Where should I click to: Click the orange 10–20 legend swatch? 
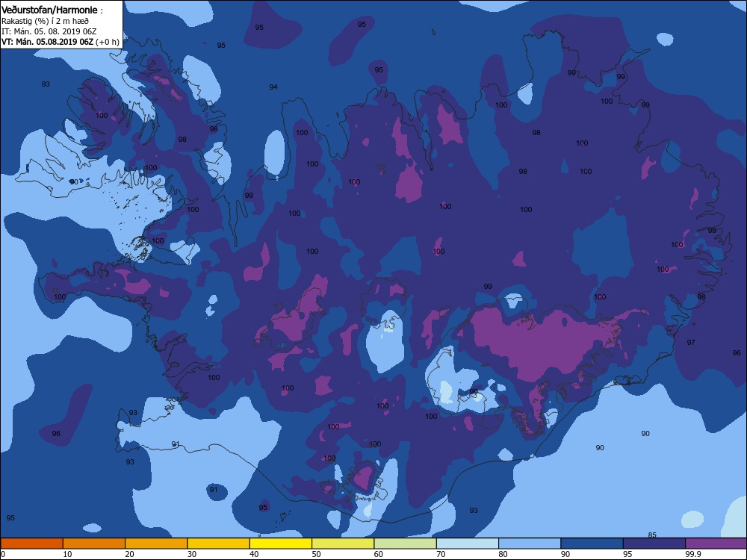[94, 544]
